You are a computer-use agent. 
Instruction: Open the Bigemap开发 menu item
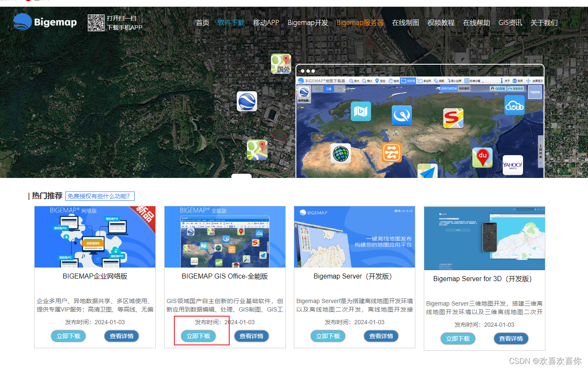coord(308,23)
